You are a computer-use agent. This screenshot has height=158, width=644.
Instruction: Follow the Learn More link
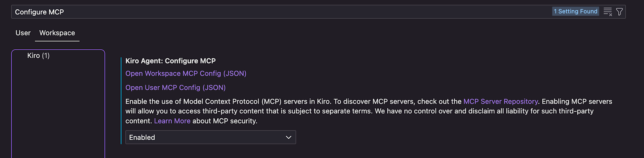click(x=172, y=121)
